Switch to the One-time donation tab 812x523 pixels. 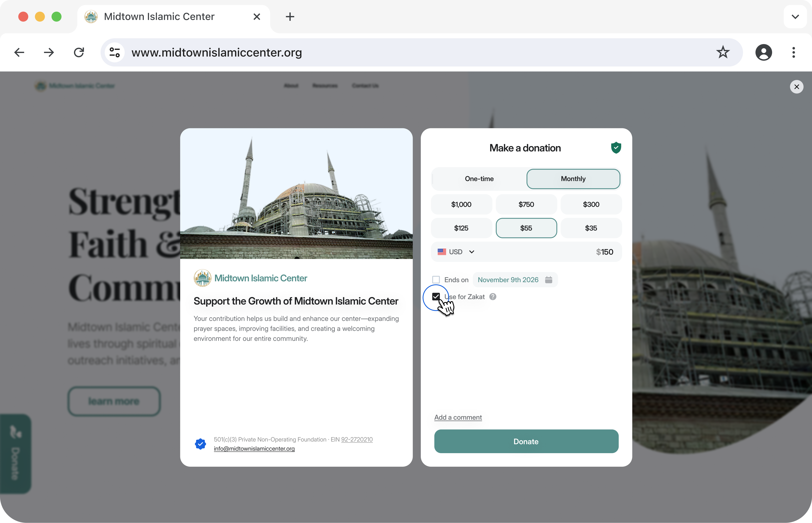click(479, 179)
